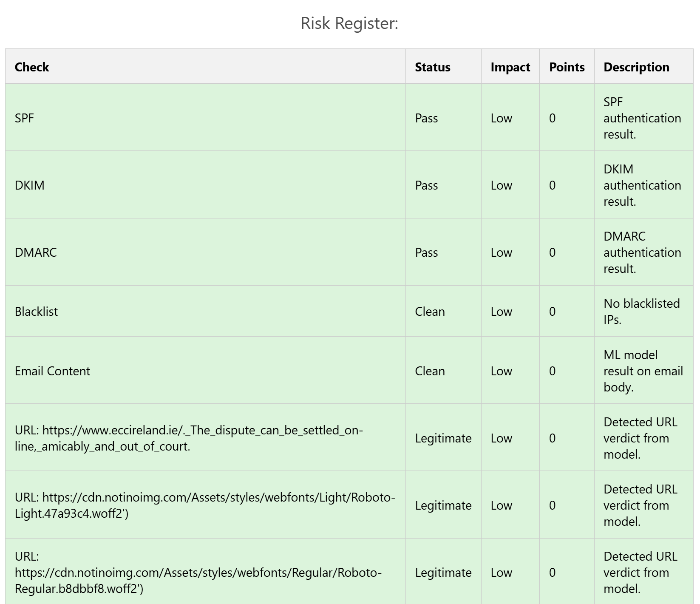Select the DMARC check cell
The height and width of the screenshot is (604, 700).
click(36, 252)
